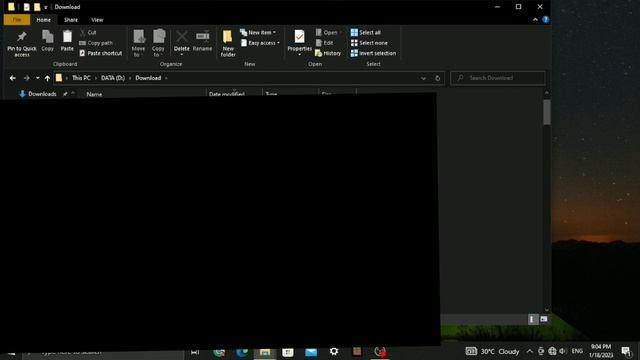Open the Delete options dropdown arrow
Viewport: 640px width, 360px height.
tap(182, 54)
